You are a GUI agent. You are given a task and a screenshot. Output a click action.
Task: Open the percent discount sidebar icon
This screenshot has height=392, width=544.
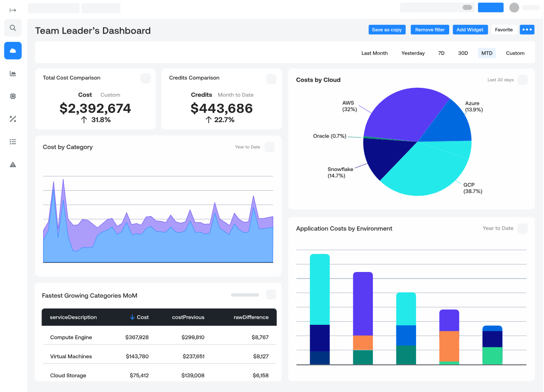(13, 119)
